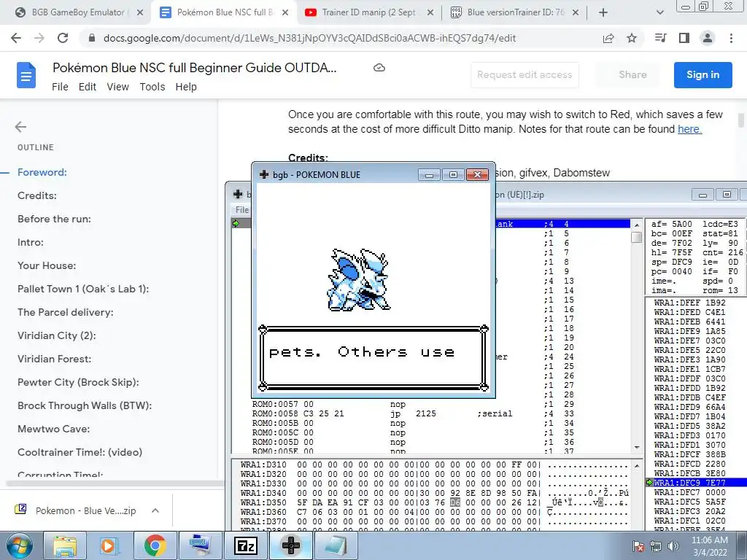Open the Chrome three-dot menu
Image resolution: width=747 pixels, height=560 pixels.
click(731, 38)
